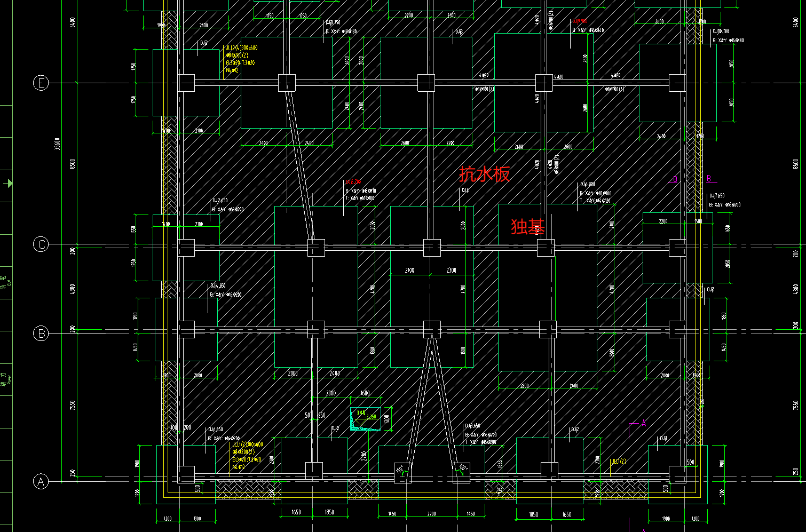
Task: Select the 动力 Power label in the left strip
Action: 4,379
